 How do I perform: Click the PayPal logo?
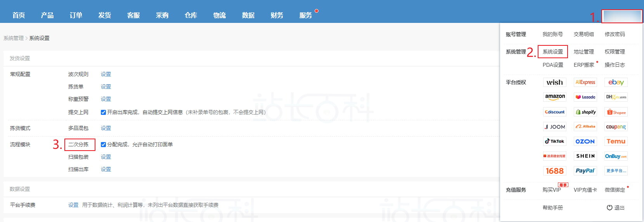tap(585, 171)
